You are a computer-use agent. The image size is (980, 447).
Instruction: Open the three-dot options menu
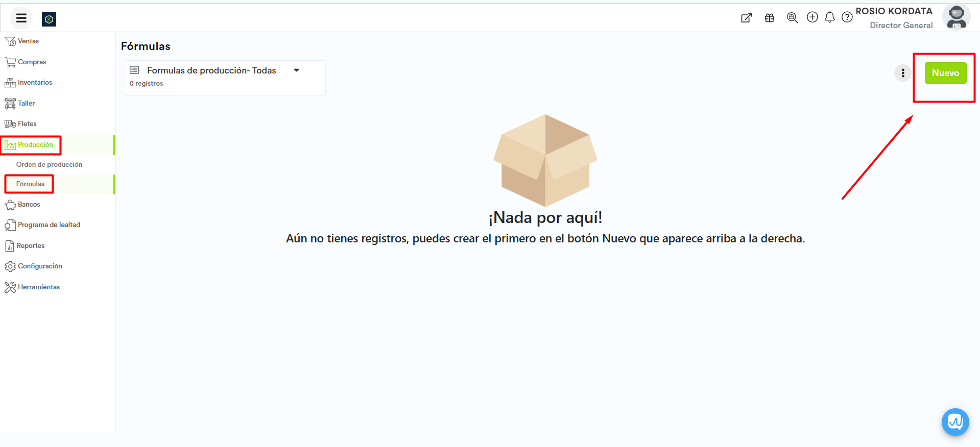pyautogui.click(x=902, y=73)
